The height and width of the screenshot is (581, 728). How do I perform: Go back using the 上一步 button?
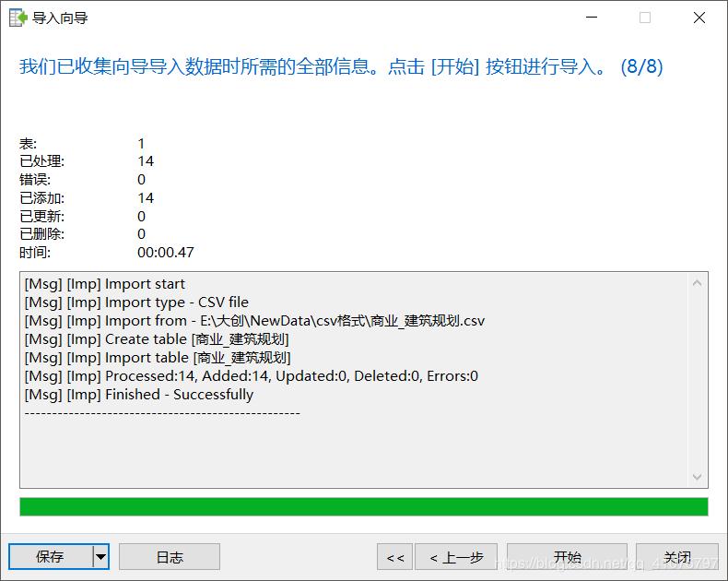[456, 557]
